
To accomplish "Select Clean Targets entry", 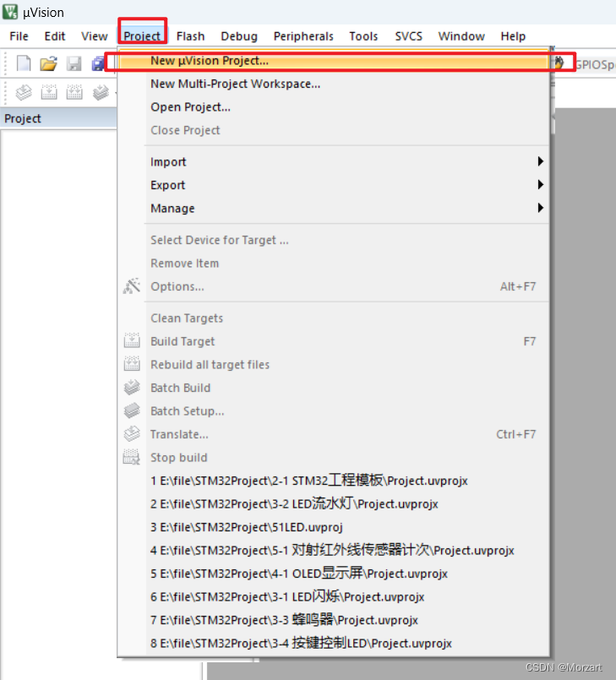I will [x=333, y=318].
